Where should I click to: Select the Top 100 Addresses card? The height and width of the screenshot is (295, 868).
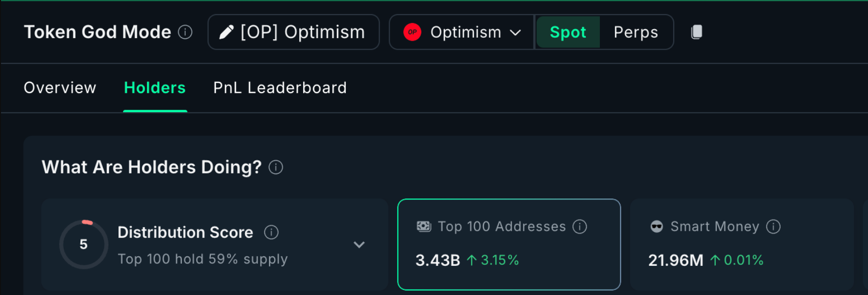tap(509, 244)
